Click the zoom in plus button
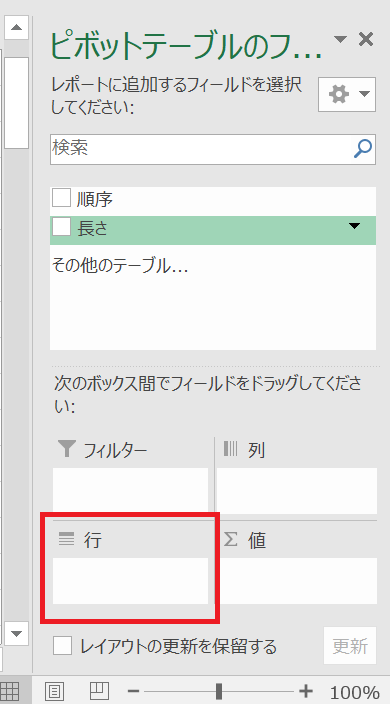The width and height of the screenshot is (390, 704). (x=306, y=691)
